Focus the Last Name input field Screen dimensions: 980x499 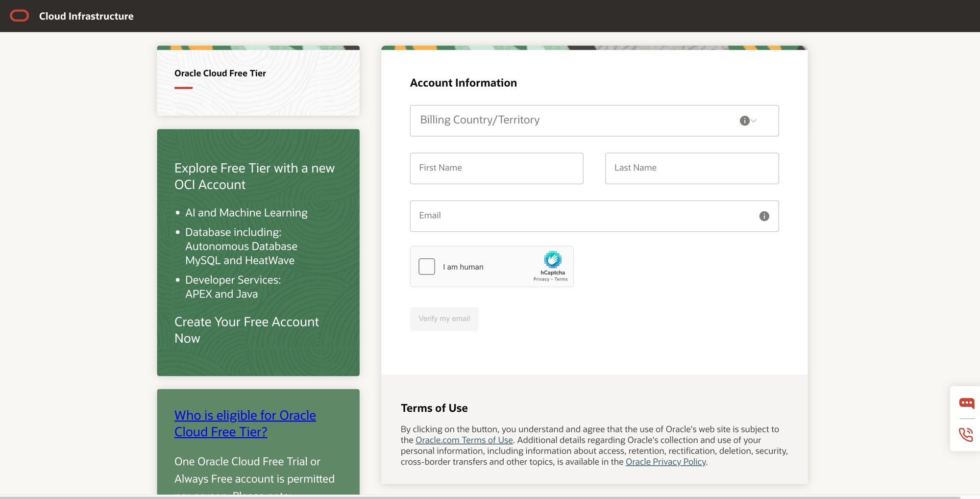(691, 168)
